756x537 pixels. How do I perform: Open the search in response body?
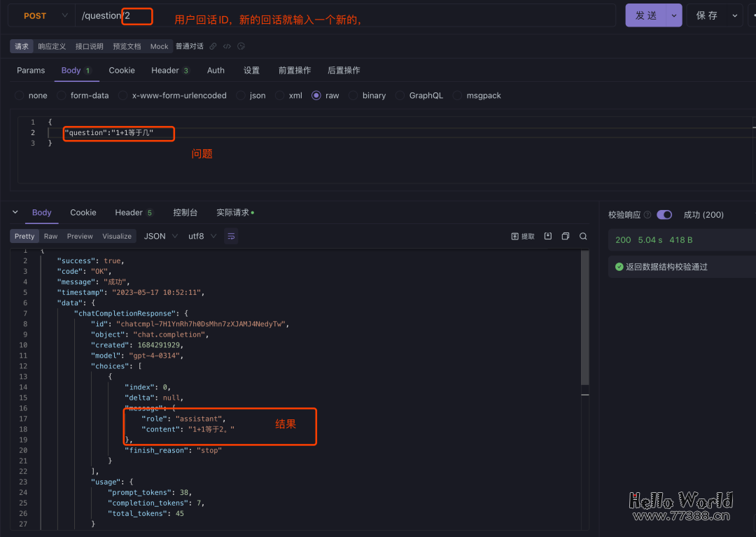point(583,236)
